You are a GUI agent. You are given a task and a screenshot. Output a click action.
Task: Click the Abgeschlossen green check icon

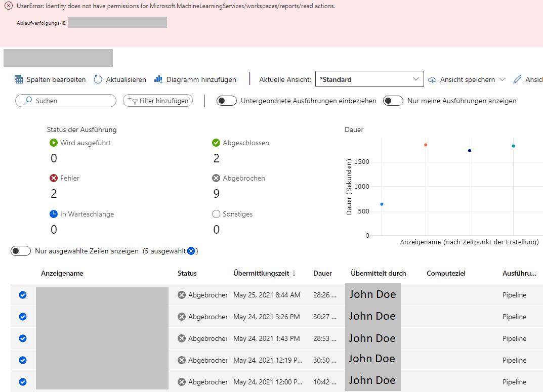216,143
